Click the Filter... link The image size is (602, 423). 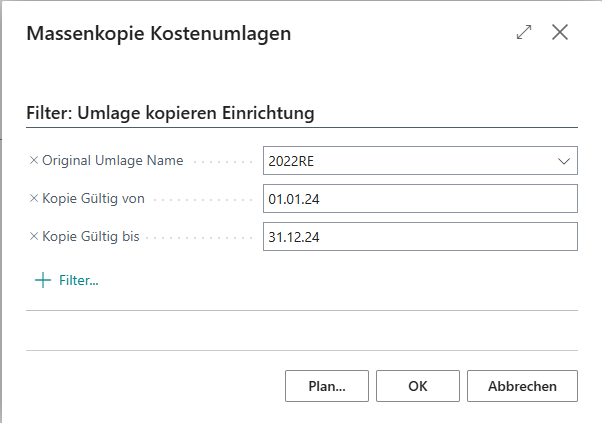[79, 280]
